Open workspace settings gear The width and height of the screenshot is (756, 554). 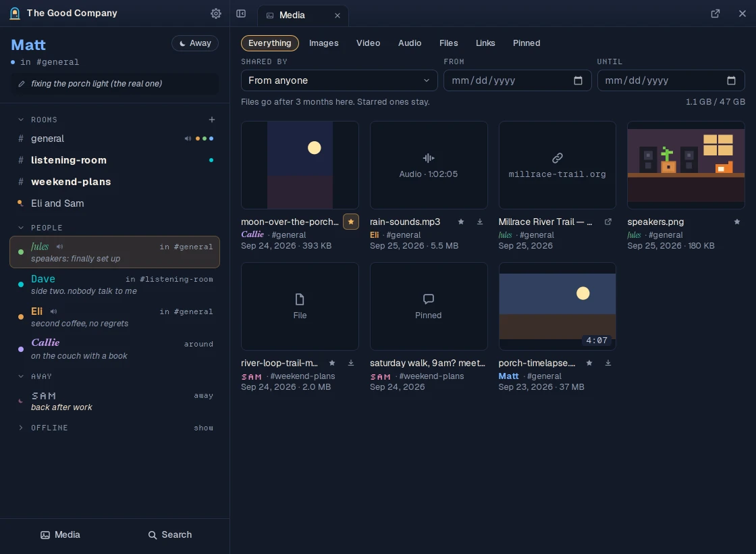point(216,14)
